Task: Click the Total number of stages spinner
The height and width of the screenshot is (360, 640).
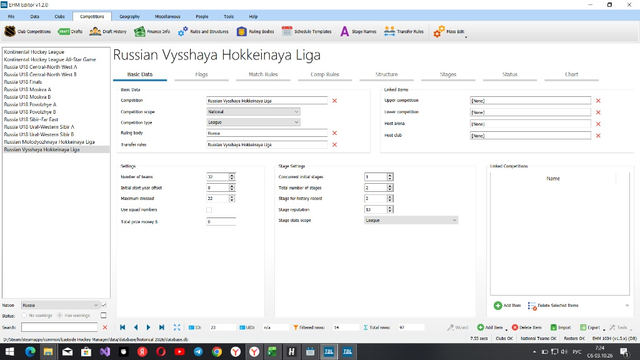Action: (x=390, y=188)
